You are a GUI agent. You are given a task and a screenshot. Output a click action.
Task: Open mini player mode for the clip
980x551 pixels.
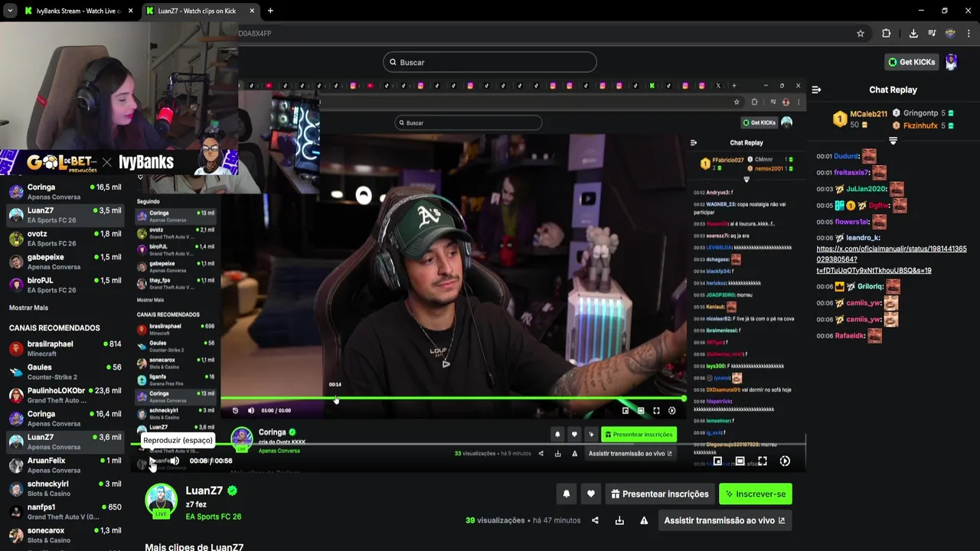point(717,461)
